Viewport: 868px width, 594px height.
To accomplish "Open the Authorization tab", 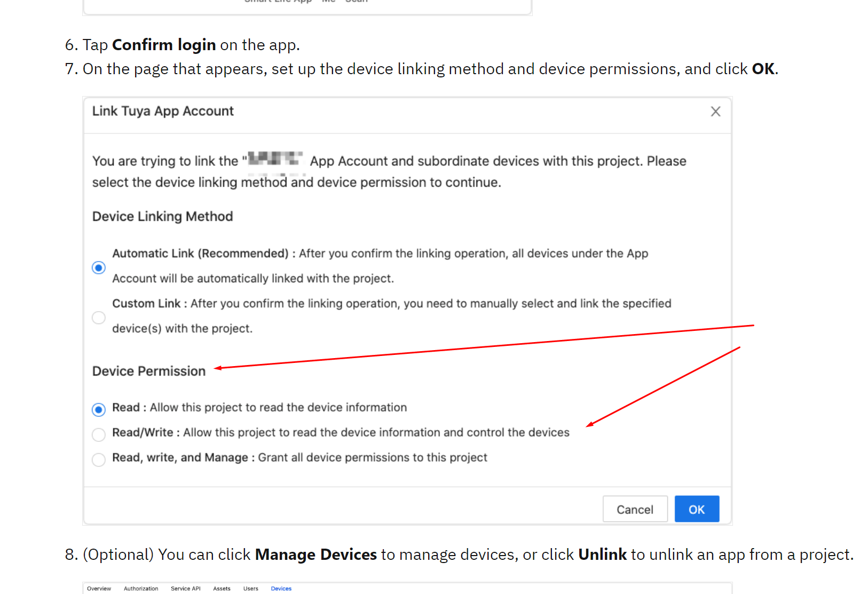I will coord(141,589).
